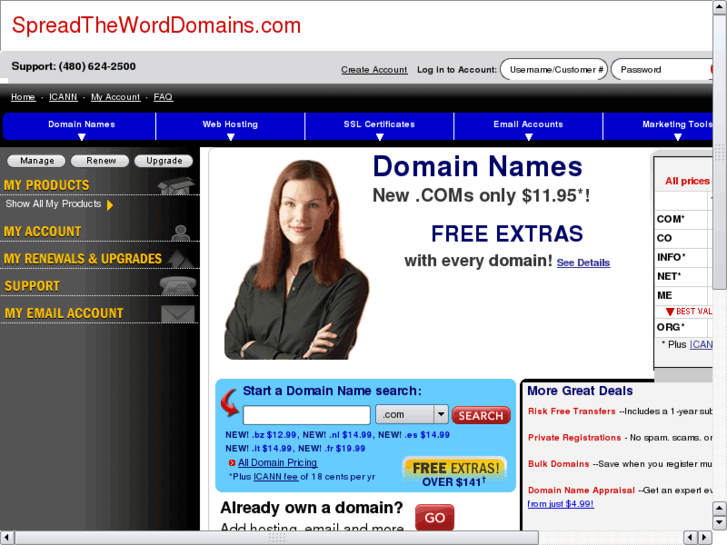The width and height of the screenshot is (727, 545).
Task: Open MY RENEWALS & UPGRADES section
Action: coord(83,259)
